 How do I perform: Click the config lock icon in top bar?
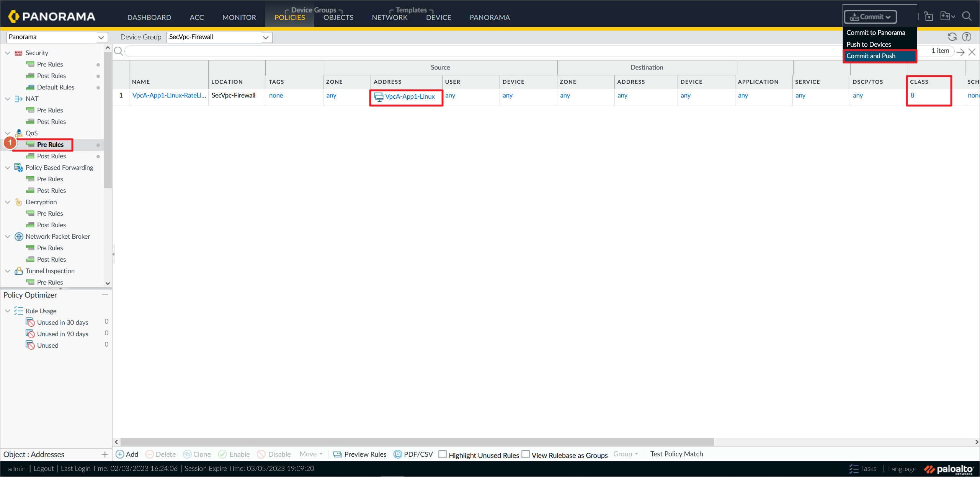(928, 16)
